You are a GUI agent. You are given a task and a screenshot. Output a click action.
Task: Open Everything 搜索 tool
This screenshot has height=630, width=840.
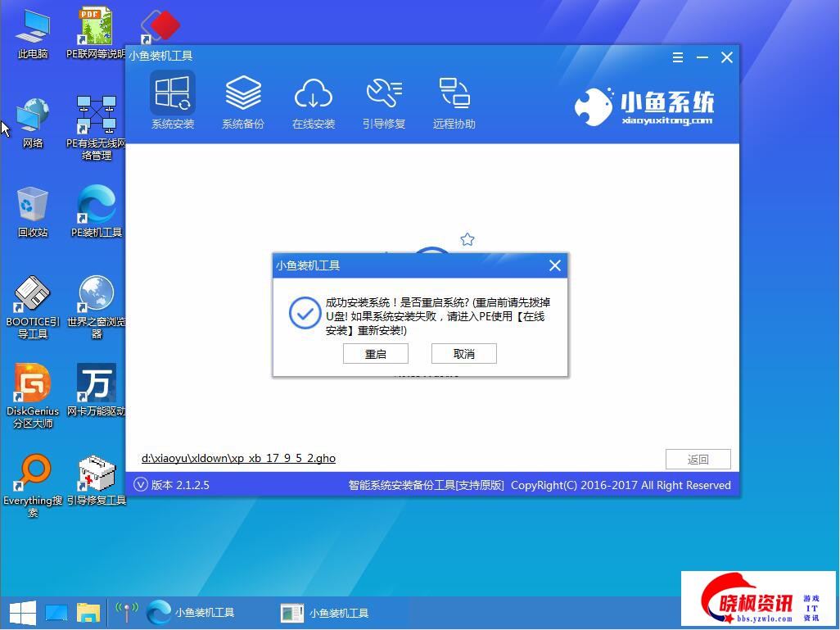32,475
